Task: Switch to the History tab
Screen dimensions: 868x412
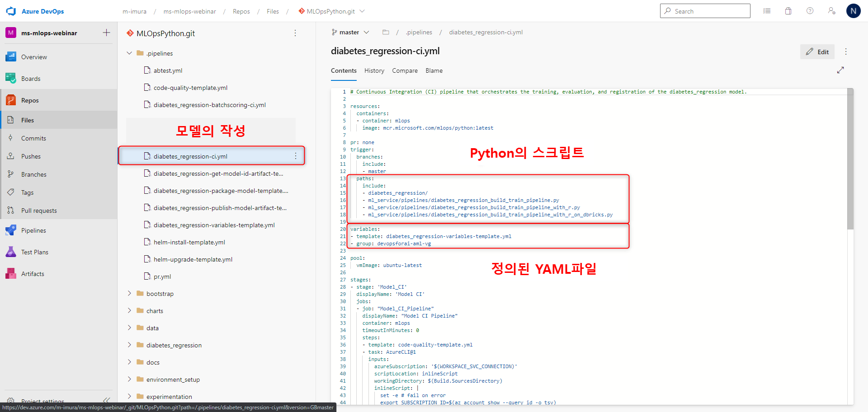Action: (x=374, y=70)
